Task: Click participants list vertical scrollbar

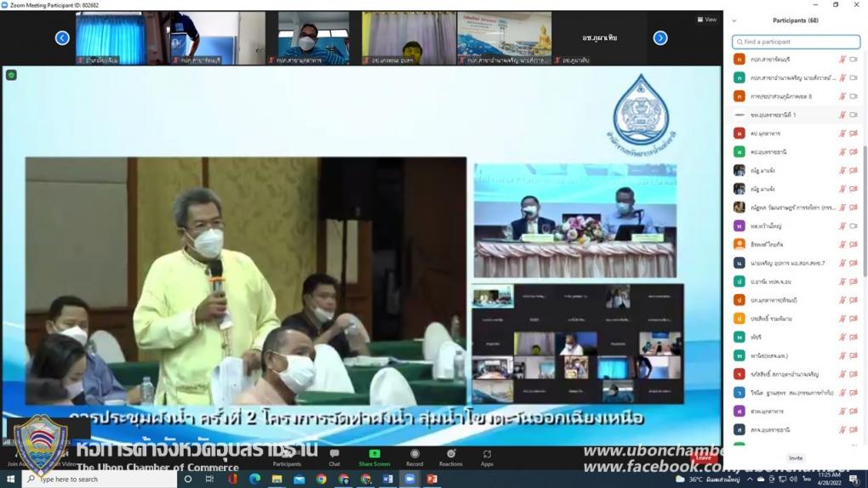Action: pyautogui.click(x=865, y=210)
